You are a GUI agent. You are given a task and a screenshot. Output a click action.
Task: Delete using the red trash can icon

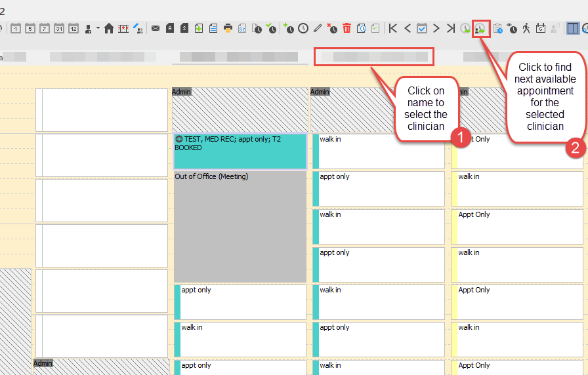pyautogui.click(x=347, y=28)
